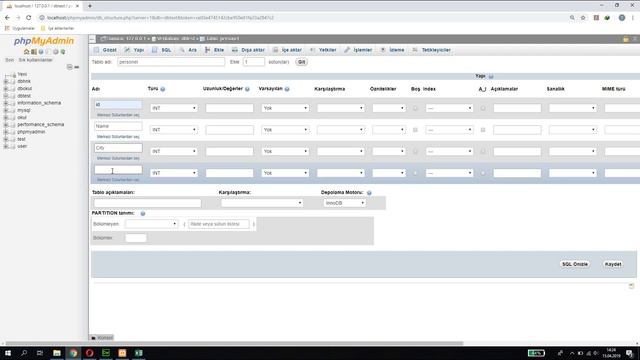The image size is (640, 360).
Task: Enable A_I checkbox for id column
Action: pyautogui.click(x=483, y=108)
